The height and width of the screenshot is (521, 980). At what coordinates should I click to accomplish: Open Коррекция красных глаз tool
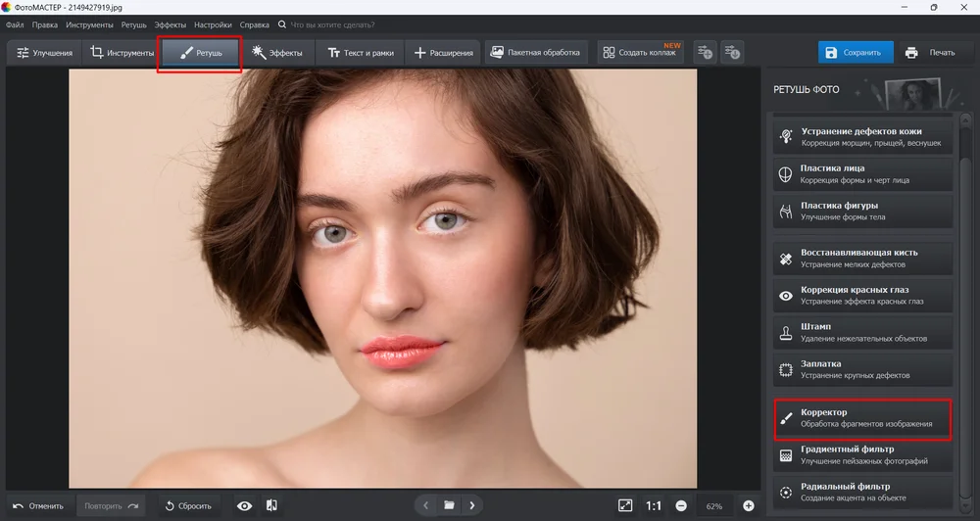[x=862, y=296]
